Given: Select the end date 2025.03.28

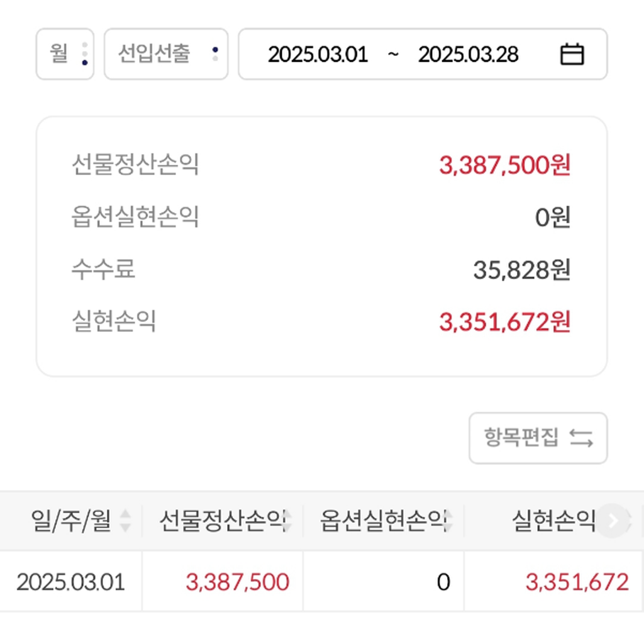Looking at the screenshot, I should pos(468,55).
